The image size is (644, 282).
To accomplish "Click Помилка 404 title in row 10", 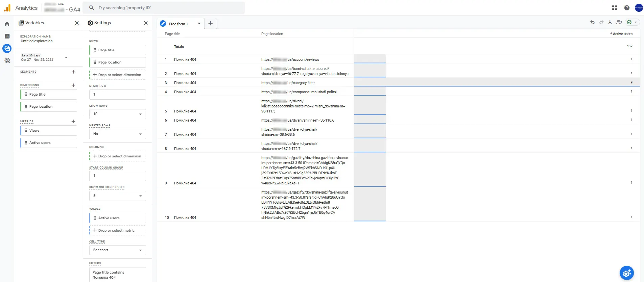I will click(185, 218).
